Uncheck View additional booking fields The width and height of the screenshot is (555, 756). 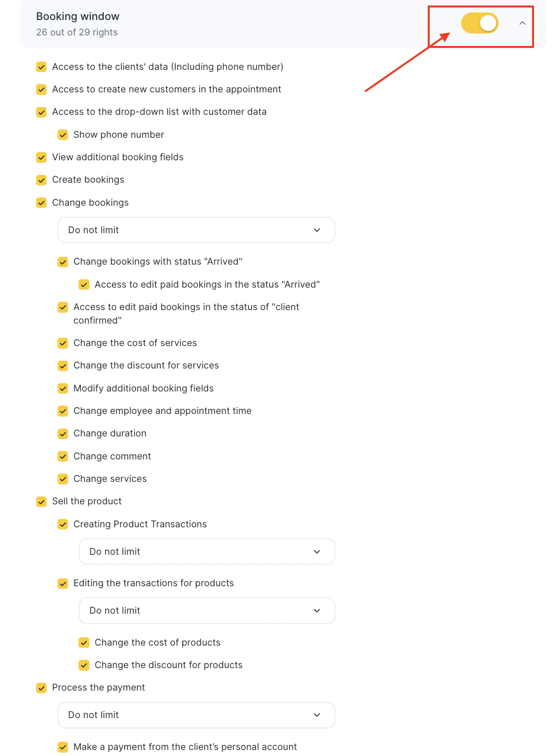click(41, 157)
